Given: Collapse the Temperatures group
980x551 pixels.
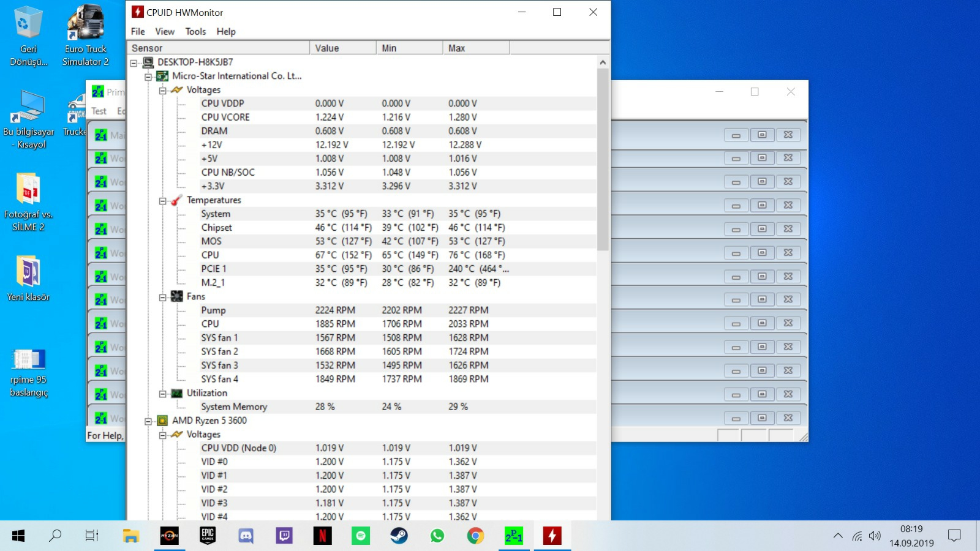Looking at the screenshot, I should pyautogui.click(x=163, y=201).
